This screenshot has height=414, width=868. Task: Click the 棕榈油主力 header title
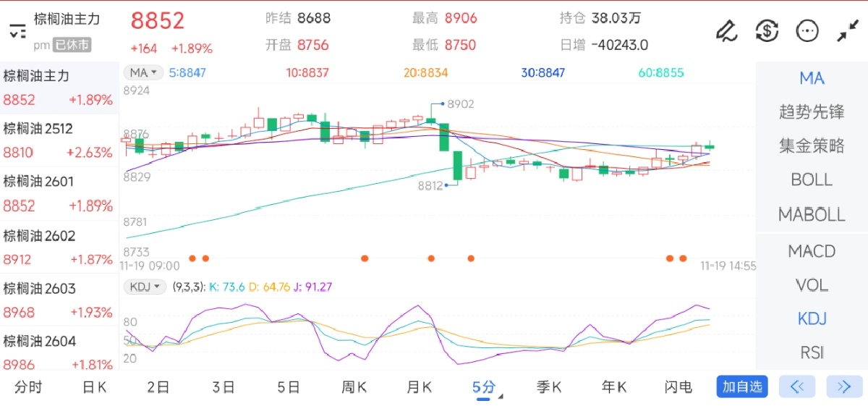[67, 20]
